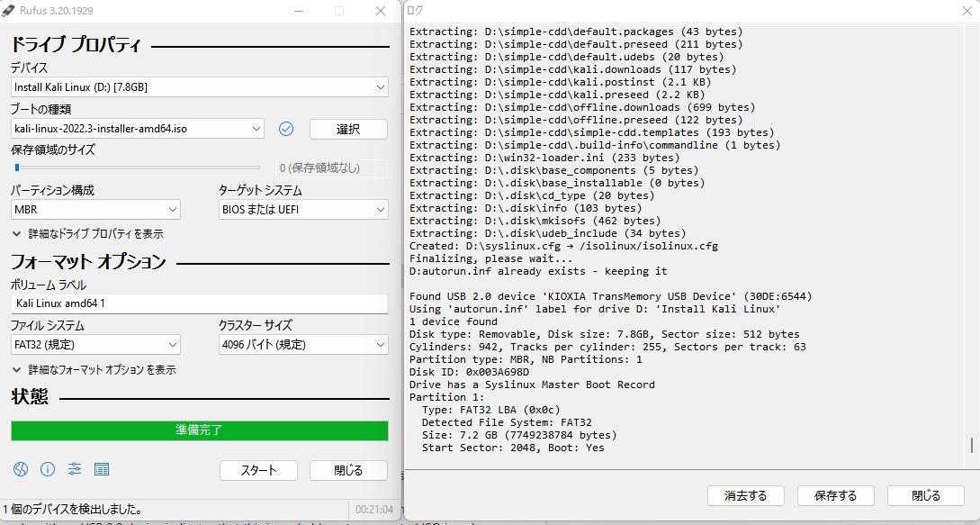The height and width of the screenshot is (525, 980).
Task: Click log line 'Start Sector: 2048, Boot: Yes'
Action: 513,448
